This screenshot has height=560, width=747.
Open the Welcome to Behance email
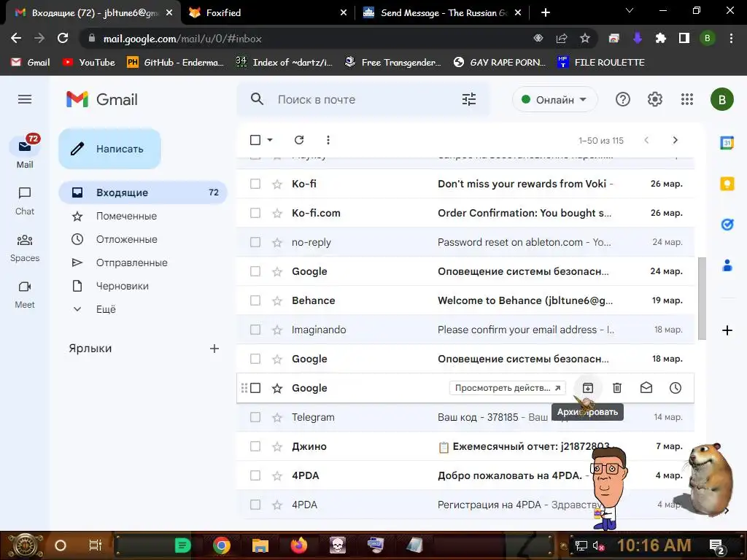pos(465,300)
